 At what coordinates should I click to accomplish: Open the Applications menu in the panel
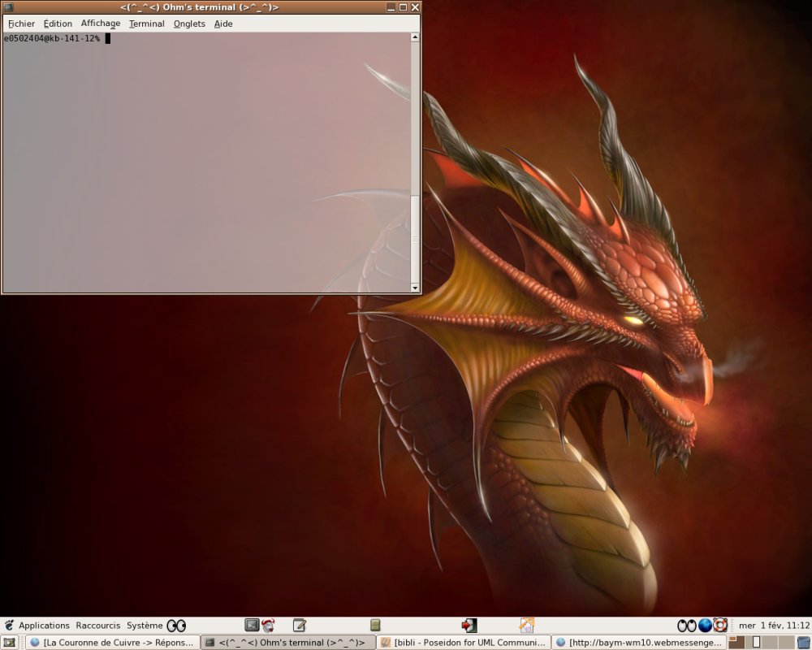(44, 626)
